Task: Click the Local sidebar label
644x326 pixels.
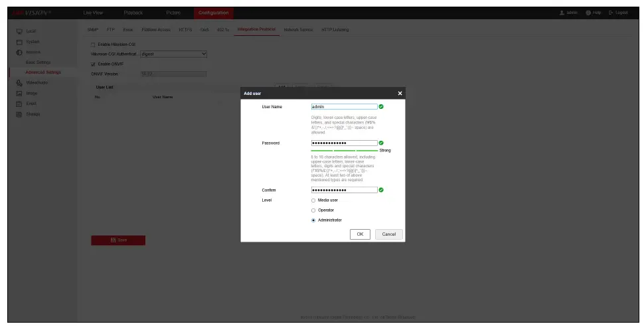Action: click(31, 31)
